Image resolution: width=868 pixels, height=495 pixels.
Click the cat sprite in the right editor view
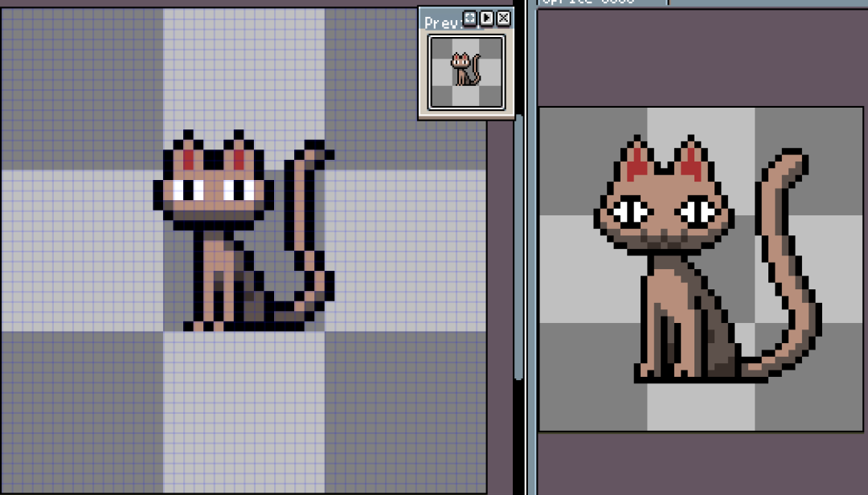click(x=708, y=259)
